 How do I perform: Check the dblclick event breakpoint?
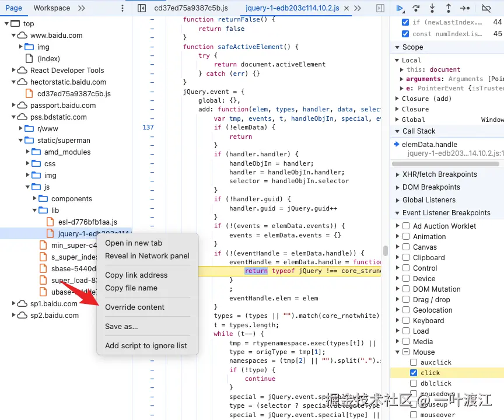click(x=414, y=383)
